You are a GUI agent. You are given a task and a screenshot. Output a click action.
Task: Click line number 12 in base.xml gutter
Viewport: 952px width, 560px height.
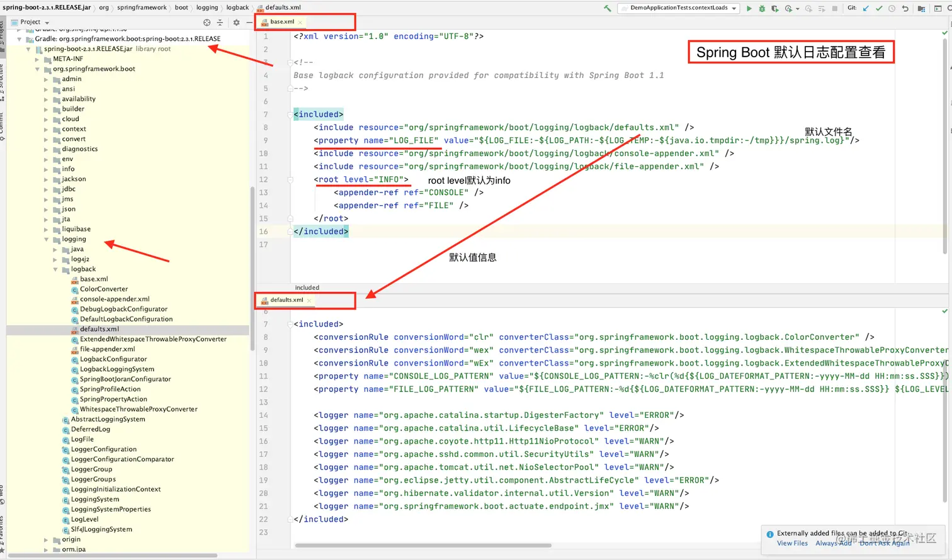tap(264, 180)
